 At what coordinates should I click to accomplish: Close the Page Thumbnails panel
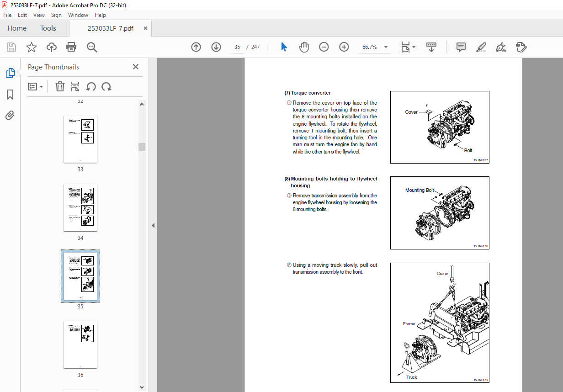click(x=136, y=67)
